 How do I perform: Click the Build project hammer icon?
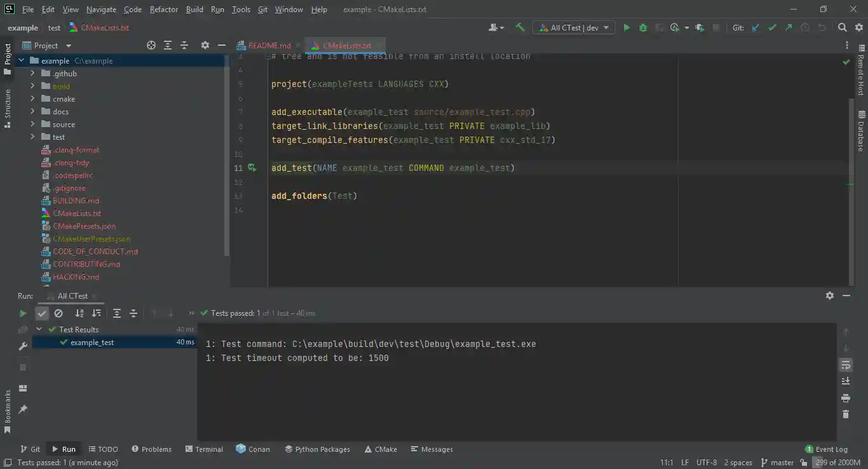519,27
